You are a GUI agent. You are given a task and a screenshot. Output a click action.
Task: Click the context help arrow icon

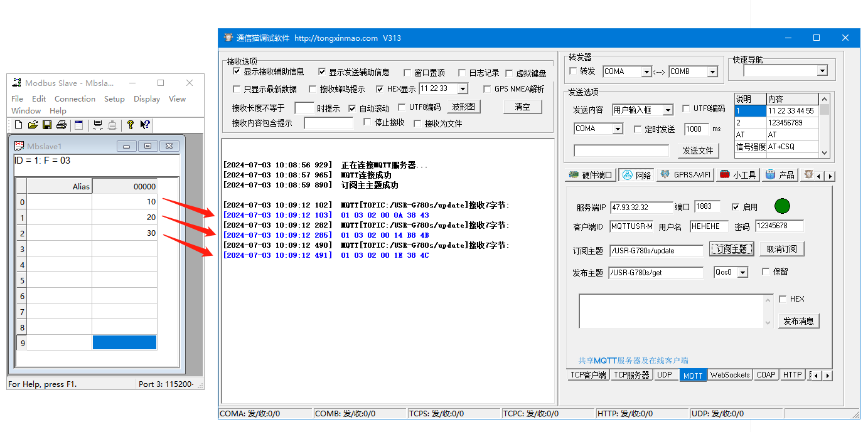[145, 125]
